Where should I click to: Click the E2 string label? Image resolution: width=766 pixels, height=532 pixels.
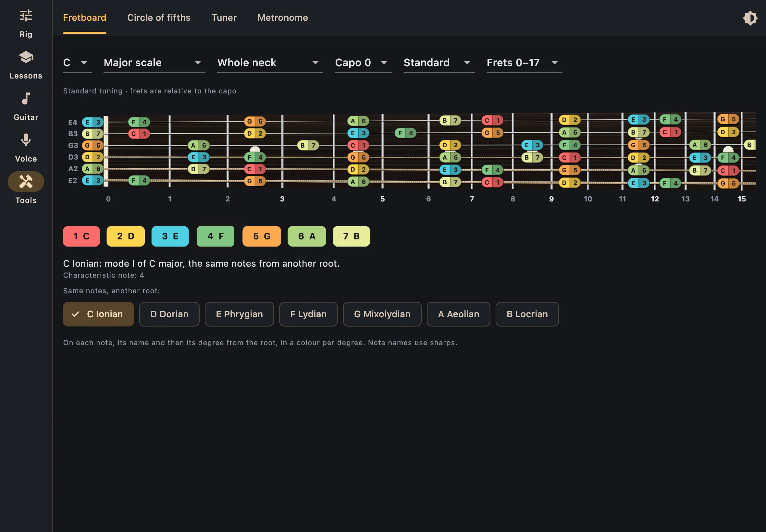tap(73, 180)
